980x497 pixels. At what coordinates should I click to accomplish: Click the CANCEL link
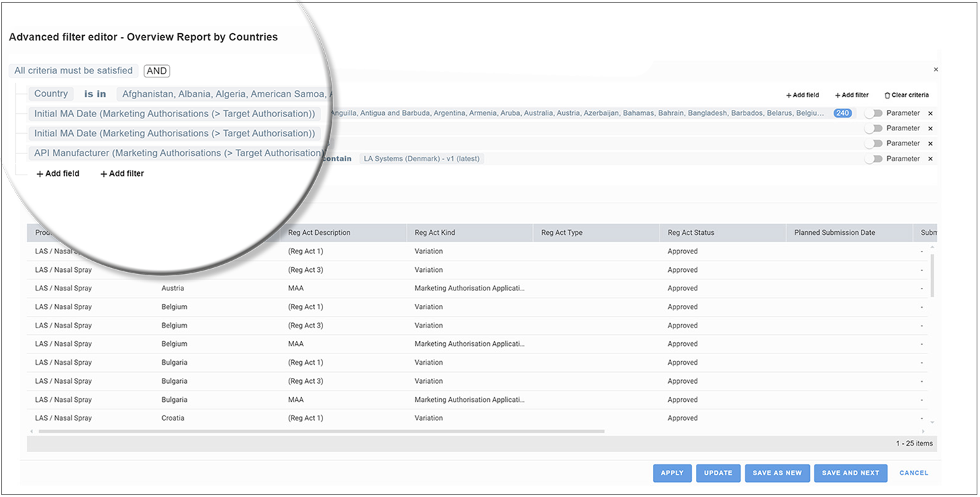click(914, 473)
